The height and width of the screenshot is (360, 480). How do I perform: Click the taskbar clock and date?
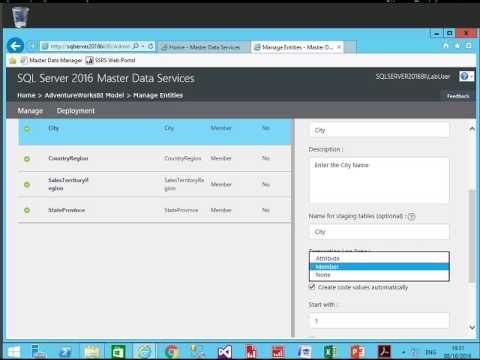click(458, 352)
